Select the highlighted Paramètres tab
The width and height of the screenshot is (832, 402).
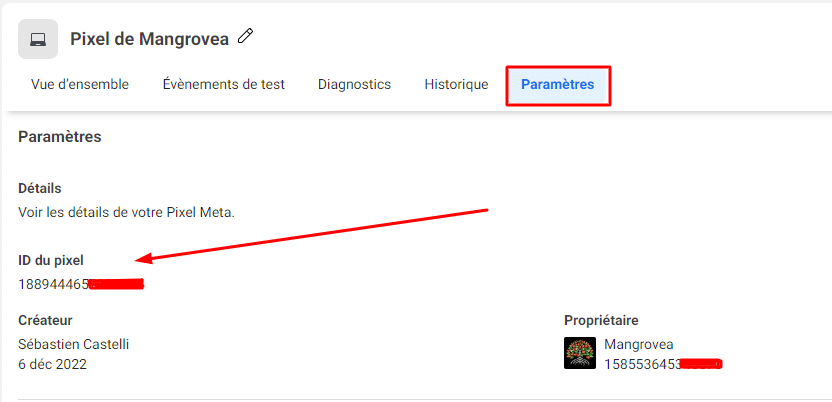coord(558,85)
